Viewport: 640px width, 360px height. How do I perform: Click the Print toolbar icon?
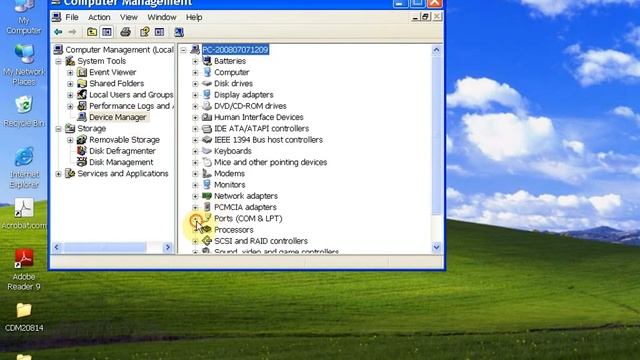click(125, 32)
